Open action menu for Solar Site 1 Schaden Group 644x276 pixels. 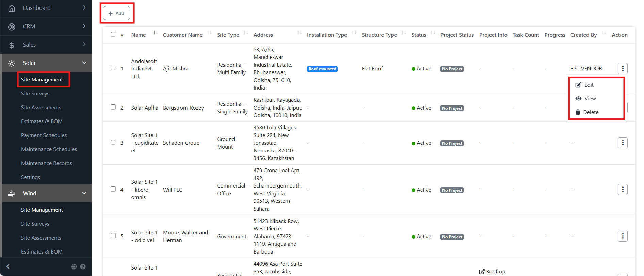pos(622,143)
